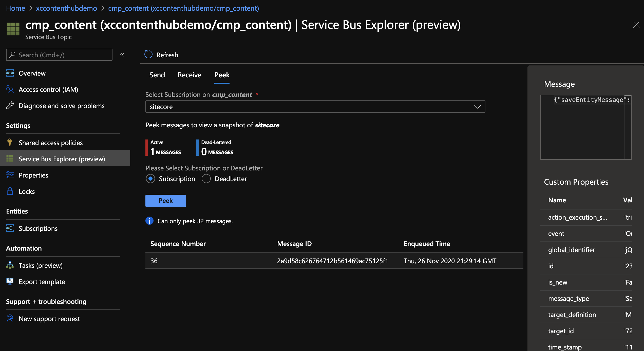This screenshot has height=351, width=644.
Task: Click the target_definition property row
Action: click(x=586, y=315)
